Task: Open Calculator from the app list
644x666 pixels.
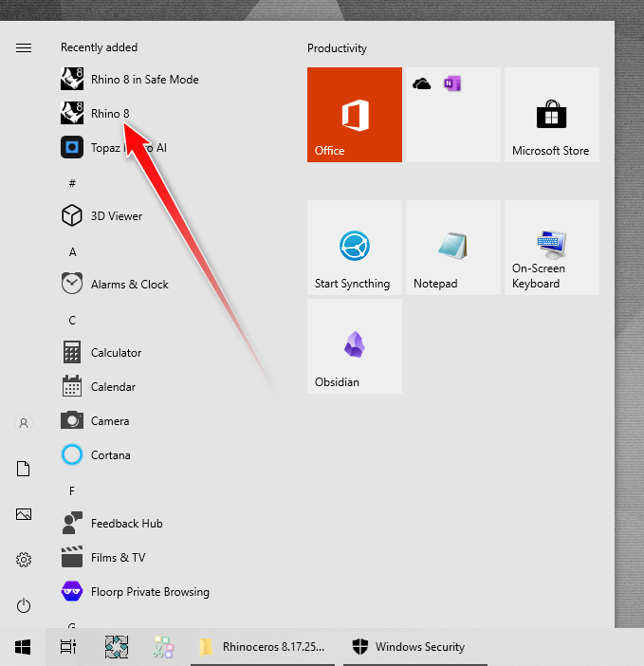Action: click(116, 353)
